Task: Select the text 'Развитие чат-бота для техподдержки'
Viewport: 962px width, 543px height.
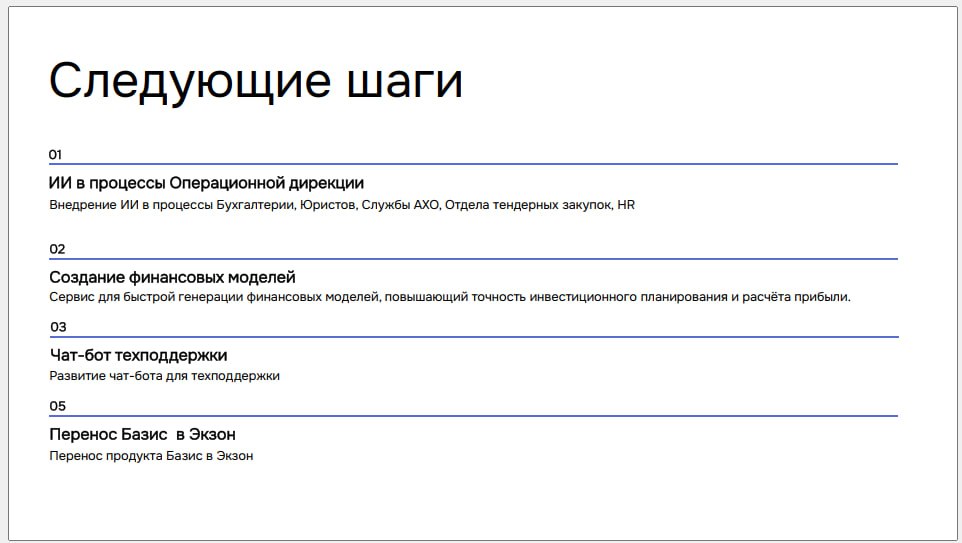Action: [164, 376]
